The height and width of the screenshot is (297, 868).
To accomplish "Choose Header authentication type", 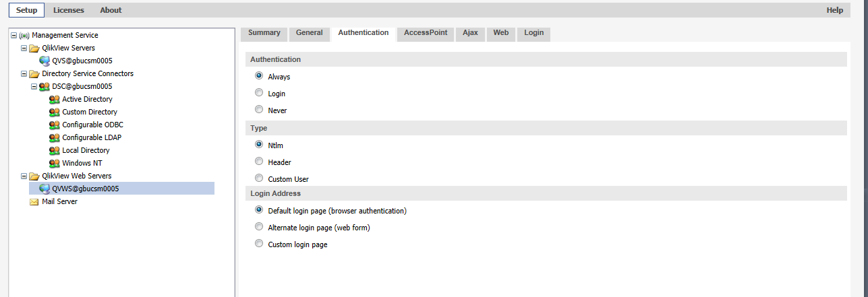I will [259, 162].
